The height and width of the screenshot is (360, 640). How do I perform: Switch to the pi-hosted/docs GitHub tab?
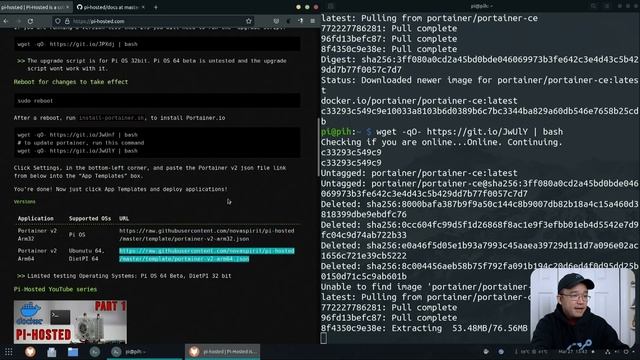tap(111, 7)
